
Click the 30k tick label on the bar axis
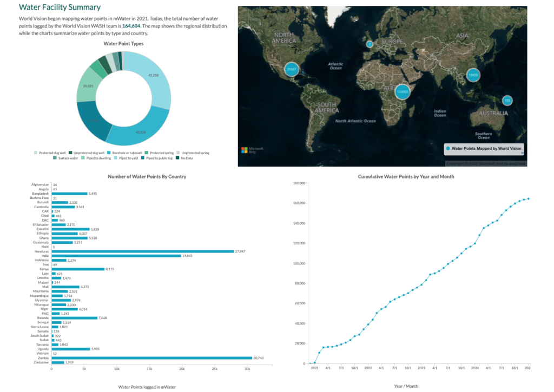[247, 369]
